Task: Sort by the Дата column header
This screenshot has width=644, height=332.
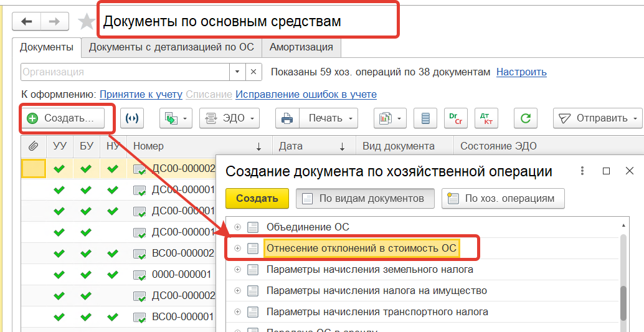Action: (314, 146)
